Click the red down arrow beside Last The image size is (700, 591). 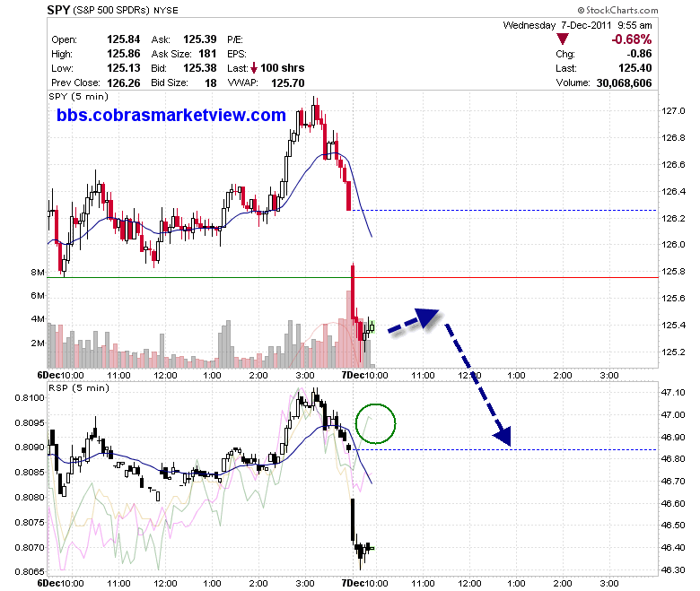pyautogui.click(x=254, y=68)
